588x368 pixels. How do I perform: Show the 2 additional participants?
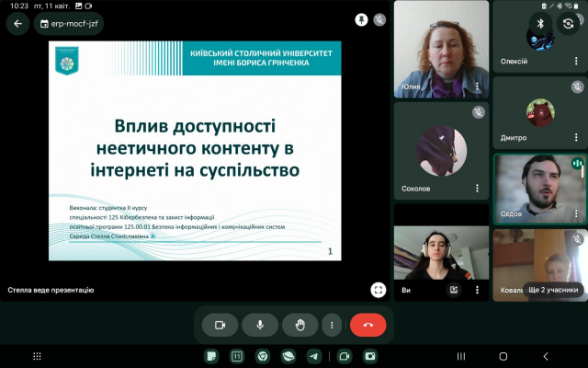pyautogui.click(x=553, y=290)
